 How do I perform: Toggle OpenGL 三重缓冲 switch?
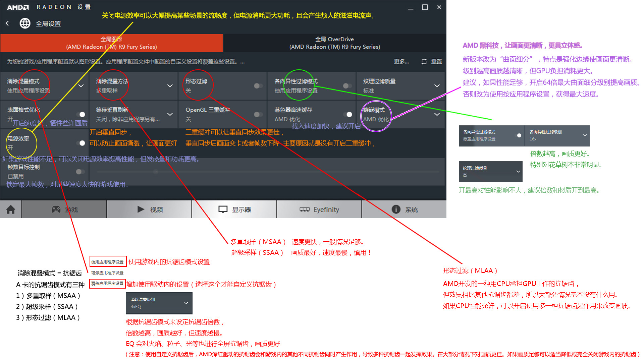(x=258, y=114)
